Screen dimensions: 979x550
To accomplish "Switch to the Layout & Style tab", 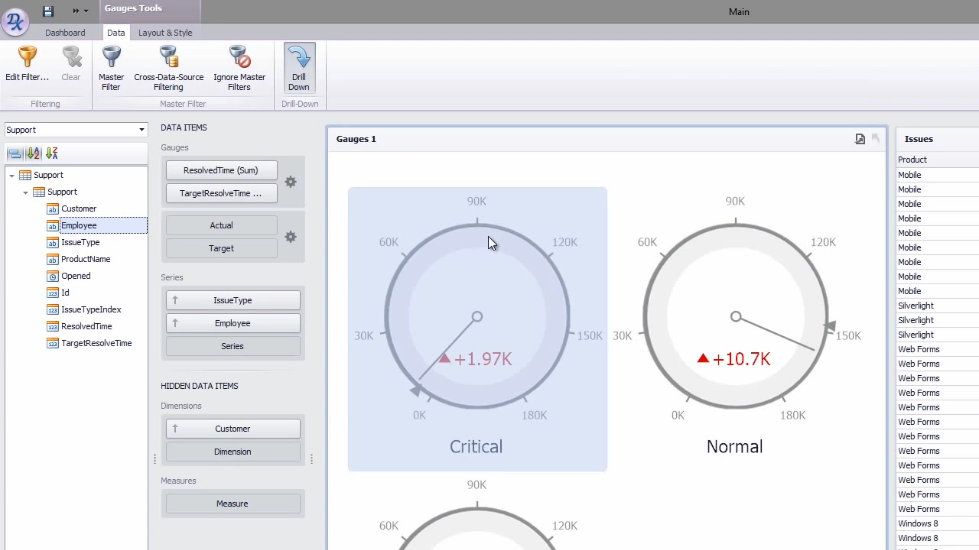I will (165, 32).
